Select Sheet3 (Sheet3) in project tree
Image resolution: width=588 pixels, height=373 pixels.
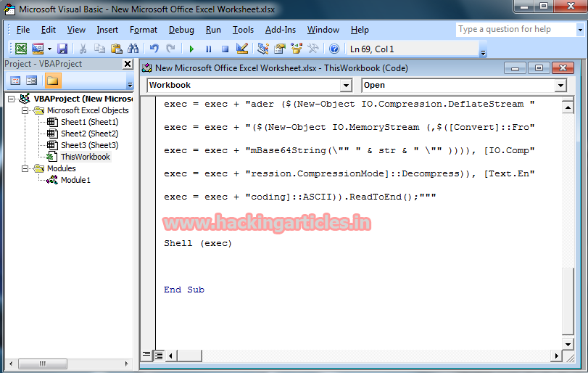click(90, 145)
